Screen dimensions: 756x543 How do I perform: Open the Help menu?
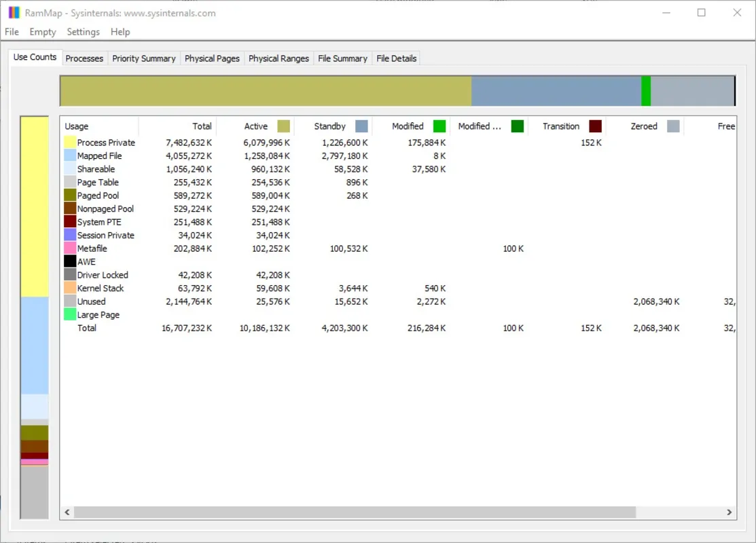(x=120, y=32)
